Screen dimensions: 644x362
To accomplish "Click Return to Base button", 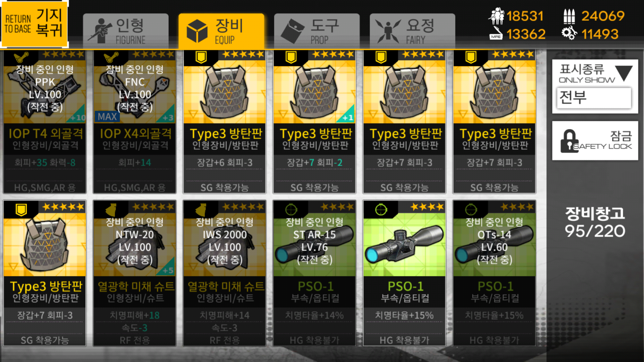I will tap(34, 24).
